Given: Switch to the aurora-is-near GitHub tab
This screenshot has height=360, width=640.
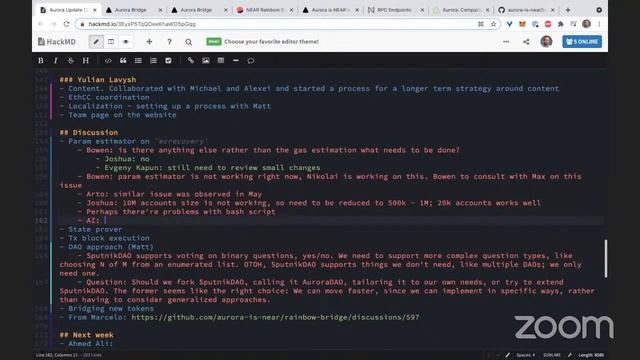Looking at the screenshot, I should tap(527, 10).
